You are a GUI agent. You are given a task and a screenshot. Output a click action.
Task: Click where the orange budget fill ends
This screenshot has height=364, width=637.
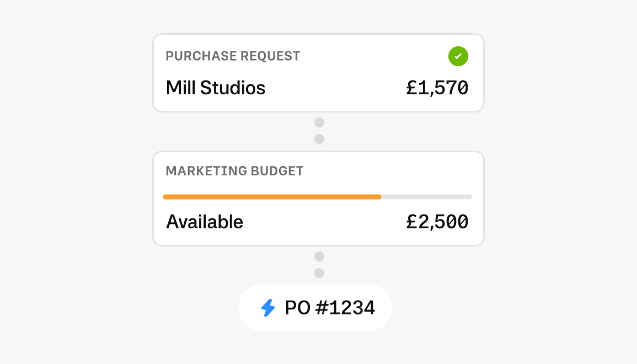[x=380, y=197]
